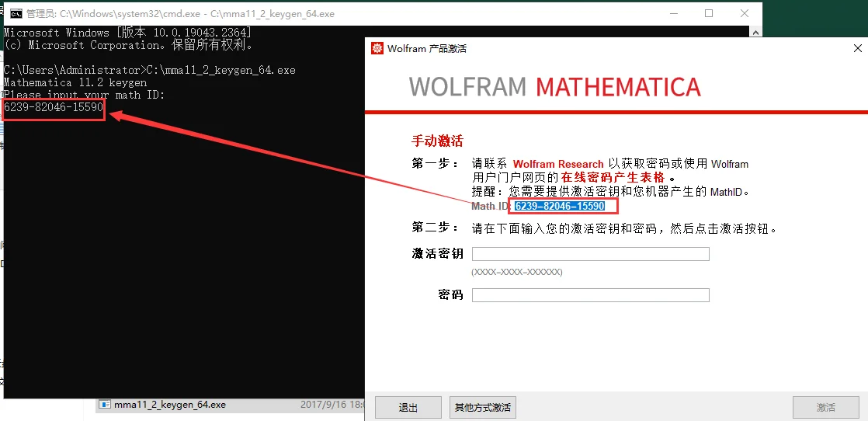Click the 手动激活 heading
Screen dimensions: 868x421
click(437, 141)
